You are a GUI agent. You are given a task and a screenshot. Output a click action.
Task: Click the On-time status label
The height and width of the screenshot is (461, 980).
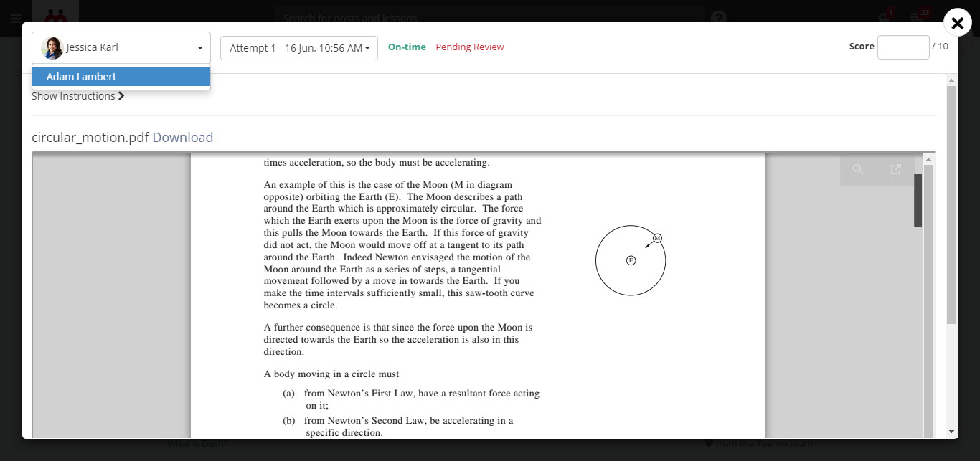coord(407,47)
